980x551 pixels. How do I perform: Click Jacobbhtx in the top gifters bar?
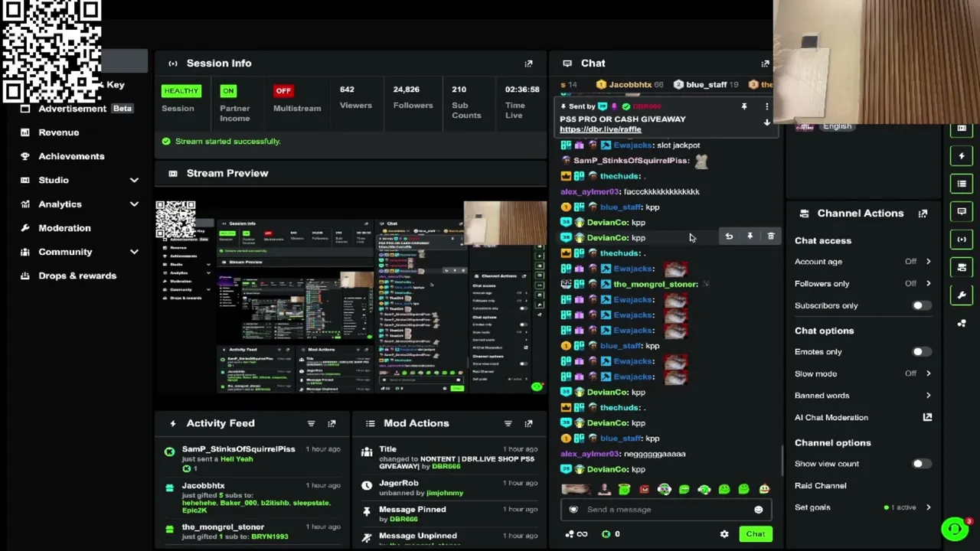pyautogui.click(x=630, y=85)
